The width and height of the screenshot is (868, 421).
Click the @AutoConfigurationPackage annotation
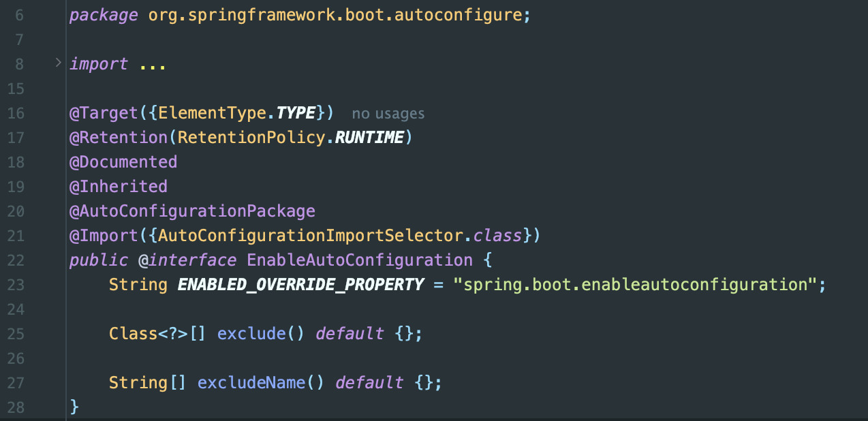click(192, 211)
